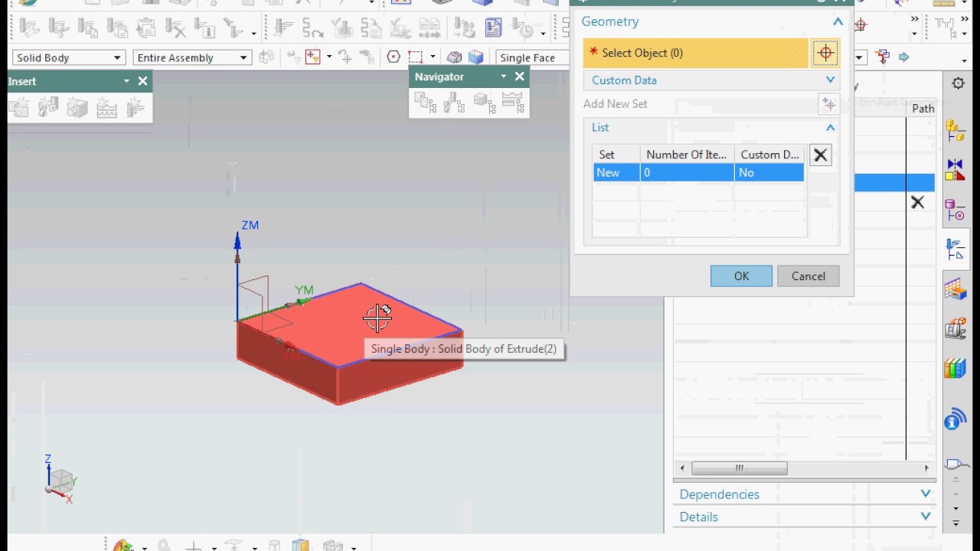Open the Solid Body type filter dropdown

click(x=69, y=57)
